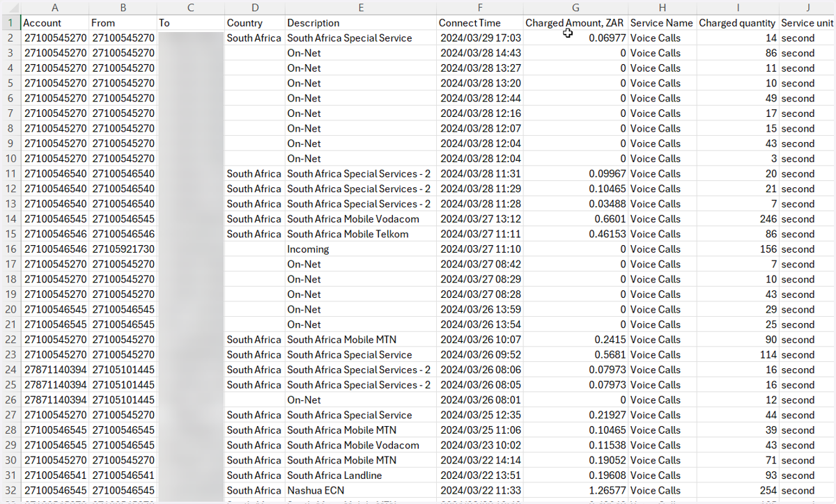Select row 11 header
Screen dimensions: 836x504
click(10, 173)
